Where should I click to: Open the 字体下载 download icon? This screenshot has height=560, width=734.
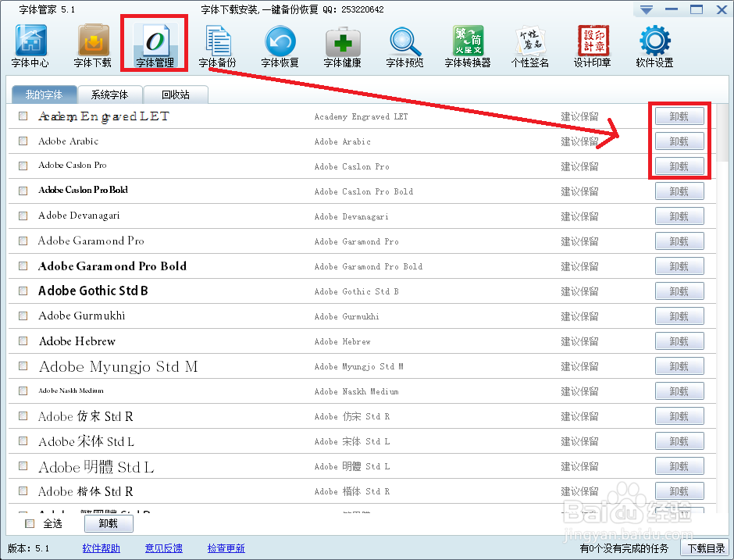coord(93,46)
